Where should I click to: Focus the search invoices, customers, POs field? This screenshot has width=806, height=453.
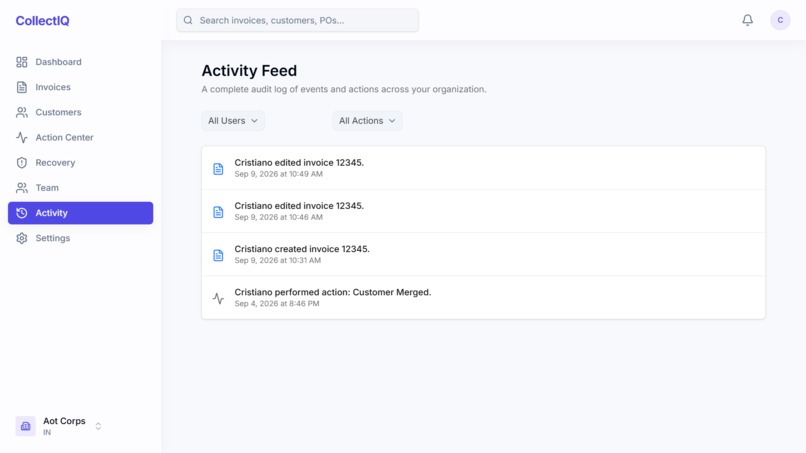click(x=297, y=20)
